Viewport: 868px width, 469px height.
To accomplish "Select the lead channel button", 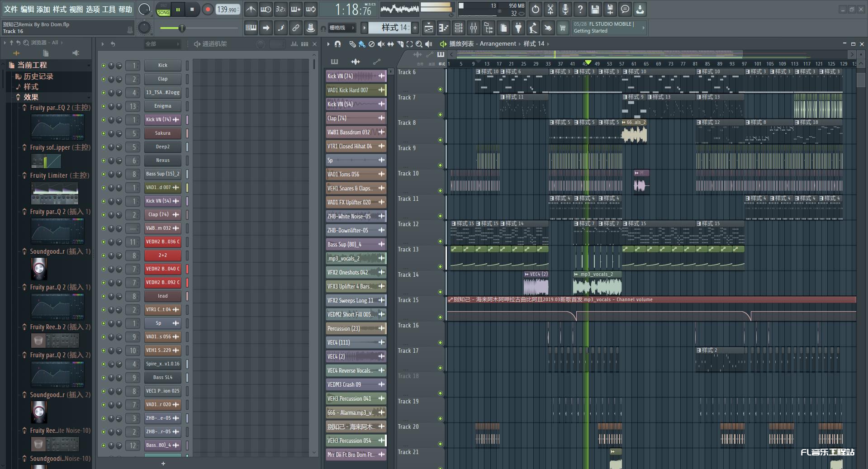I will point(163,296).
